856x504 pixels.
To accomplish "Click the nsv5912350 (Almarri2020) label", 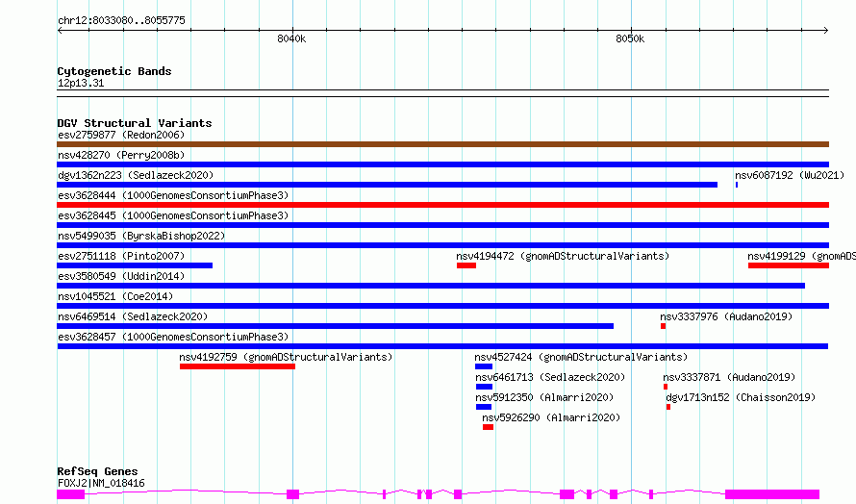I will [544, 397].
